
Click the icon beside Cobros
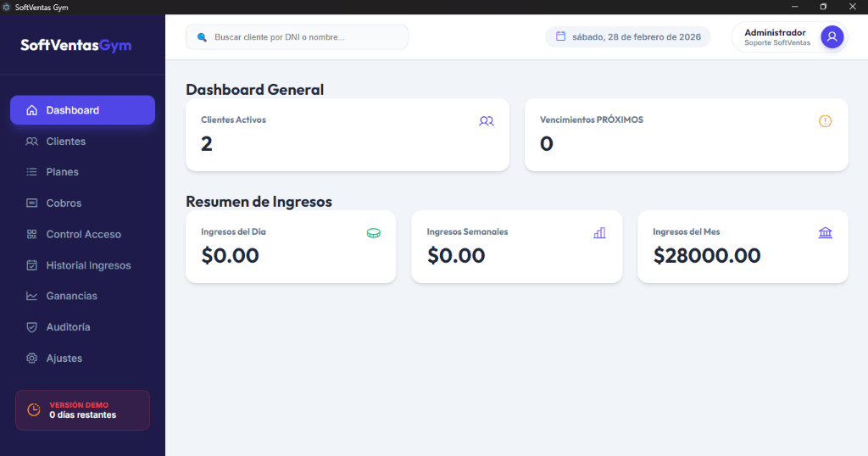pos(32,203)
